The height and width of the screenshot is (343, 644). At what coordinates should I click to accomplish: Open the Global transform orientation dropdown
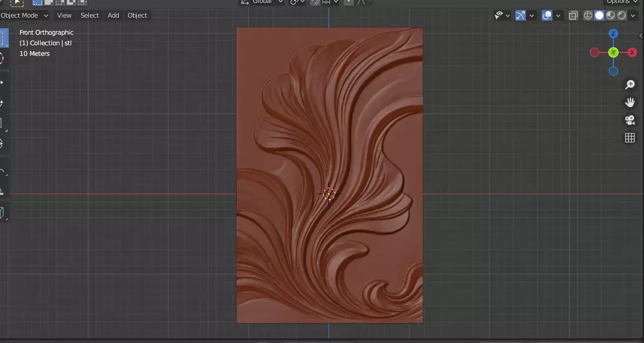[262, 2]
